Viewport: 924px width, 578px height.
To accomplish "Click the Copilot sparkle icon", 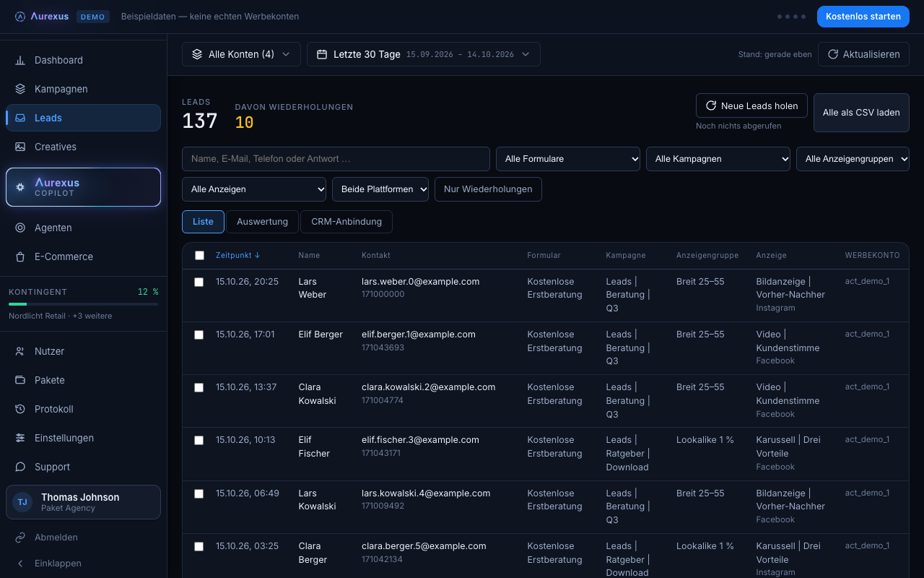I will tap(20, 187).
